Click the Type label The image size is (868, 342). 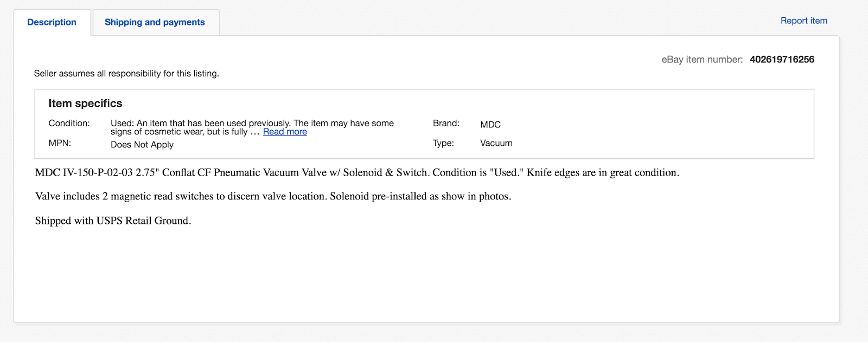(443, 143)
